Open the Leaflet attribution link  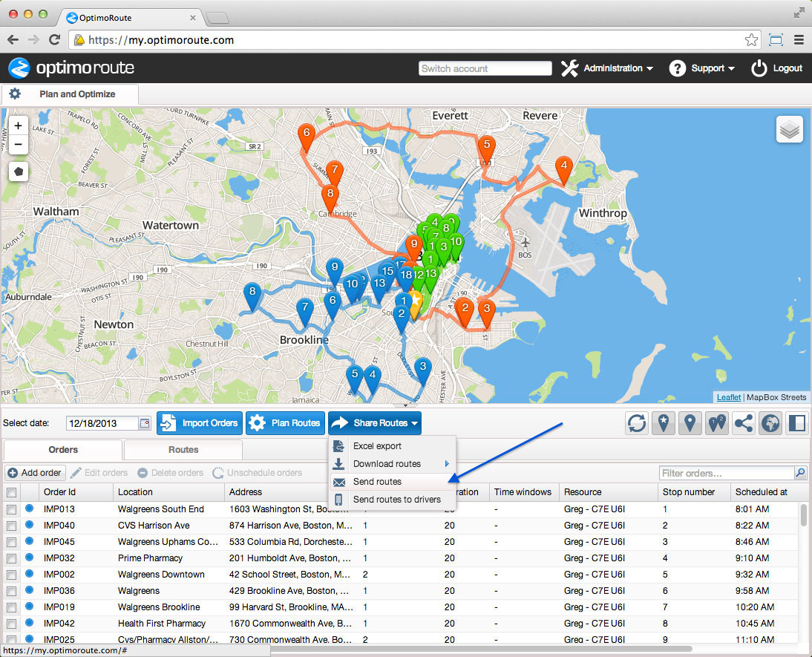click(729, 397)
